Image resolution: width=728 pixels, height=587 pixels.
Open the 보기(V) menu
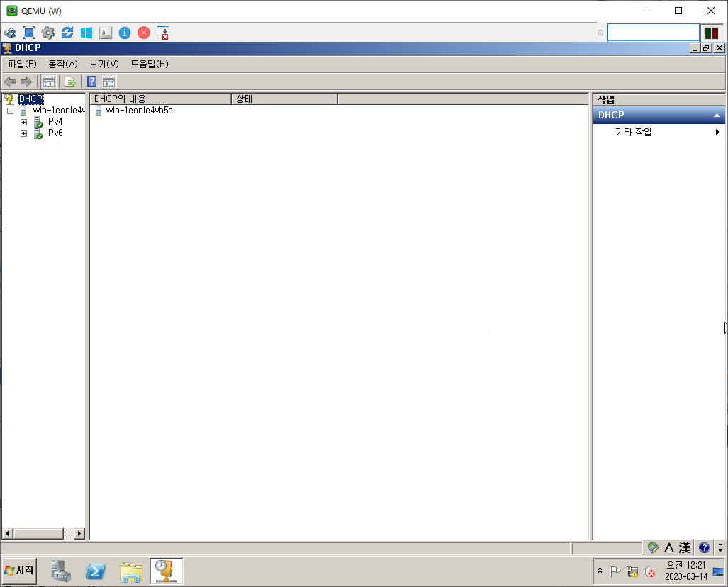[104, 64]
